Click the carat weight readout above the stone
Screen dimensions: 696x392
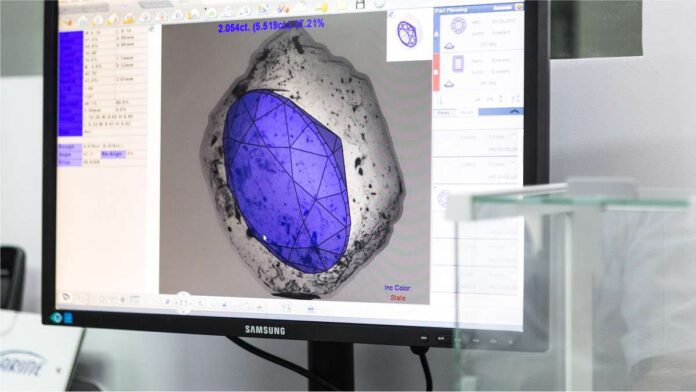click(x=271, y=26)
